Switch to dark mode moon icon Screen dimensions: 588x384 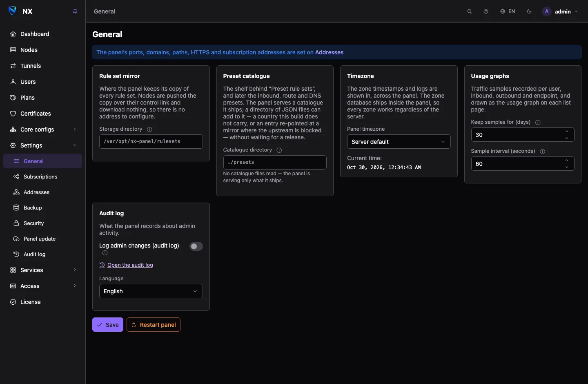(529, 11)
